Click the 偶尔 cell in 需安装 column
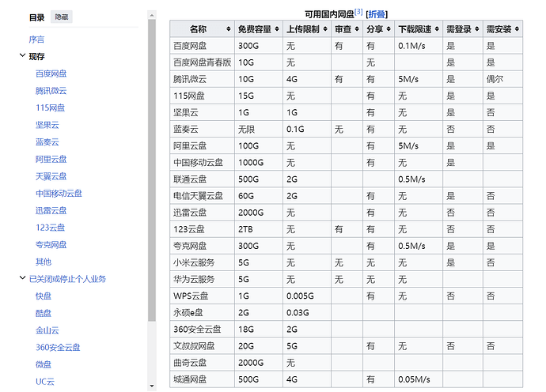Viewport: 546px width, 392px height. pos(502,79)
